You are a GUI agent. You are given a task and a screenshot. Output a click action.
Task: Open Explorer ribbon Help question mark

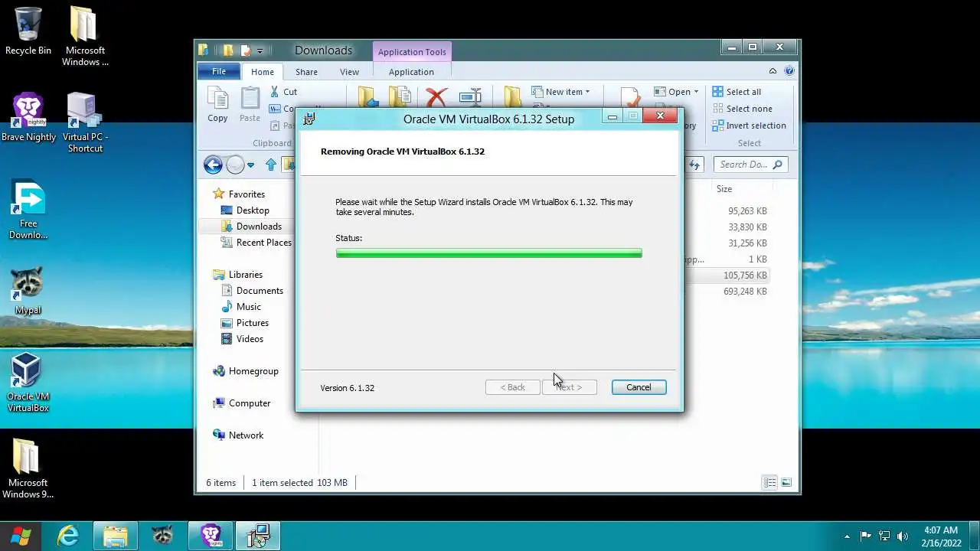789,71
